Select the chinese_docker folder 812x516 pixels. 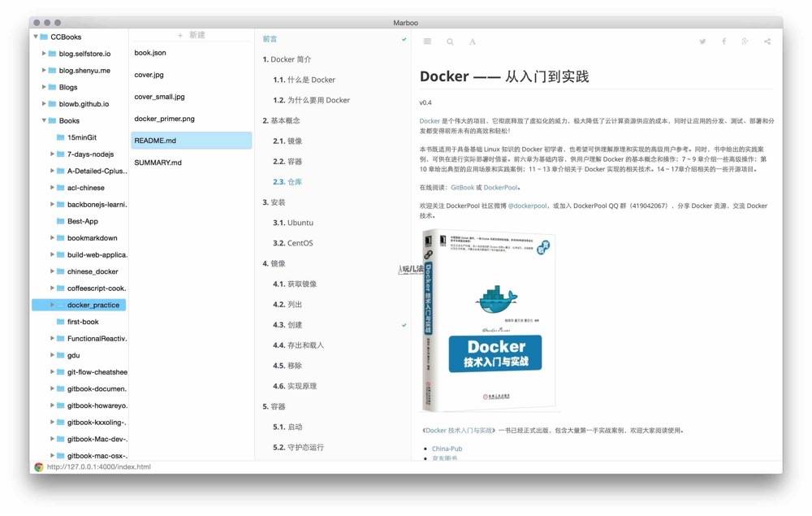[x=93, y=271]
